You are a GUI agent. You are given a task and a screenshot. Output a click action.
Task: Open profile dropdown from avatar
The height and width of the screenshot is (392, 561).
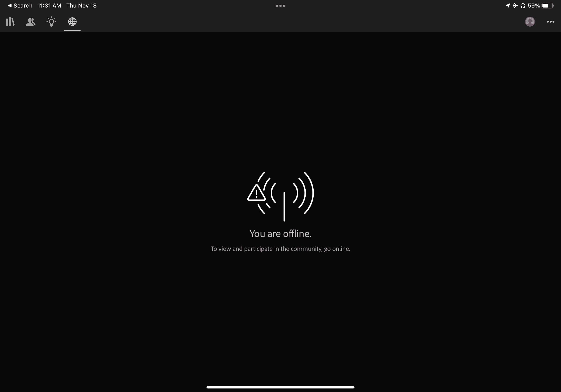point(530,21)
